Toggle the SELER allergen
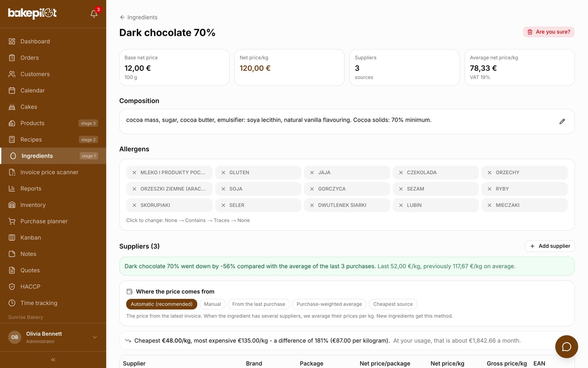The image size is (588, 368). [258, 205]
